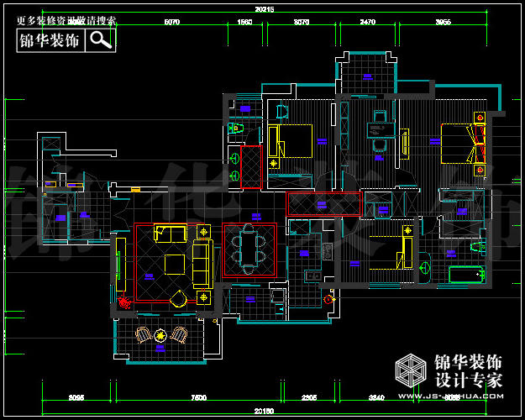The width and height of the screenshot is (525, 420).
Task: Select the 5070 top dimension label
Action: coord(172,24)
